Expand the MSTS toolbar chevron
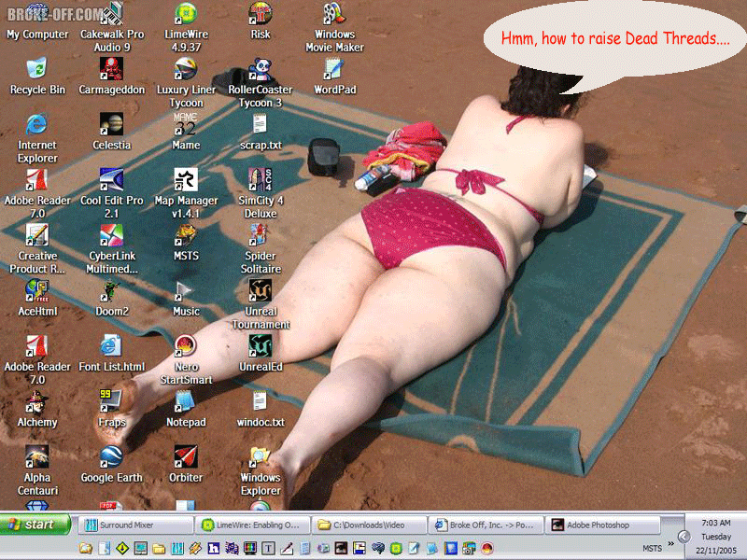 click(x=670, y=545)
